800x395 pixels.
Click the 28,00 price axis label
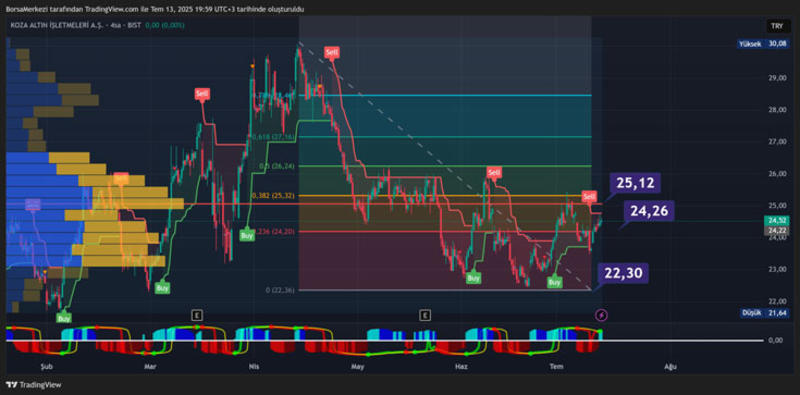(778, 110)
